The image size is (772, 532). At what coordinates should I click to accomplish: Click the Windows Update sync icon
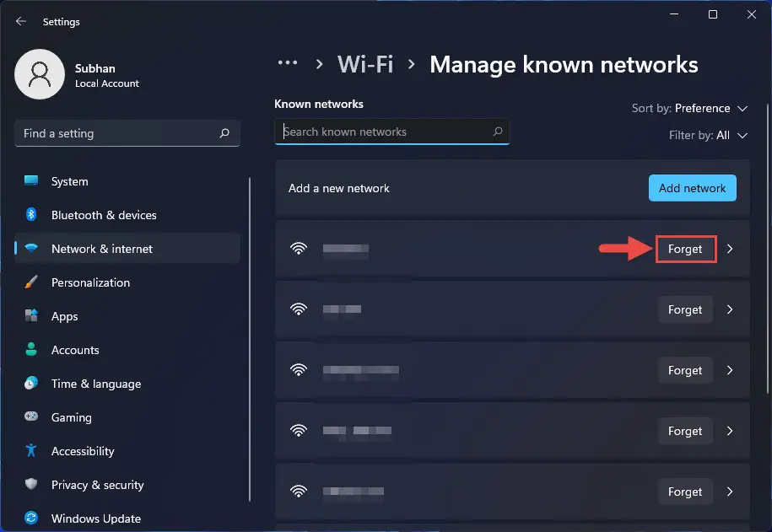pos(31,518)
